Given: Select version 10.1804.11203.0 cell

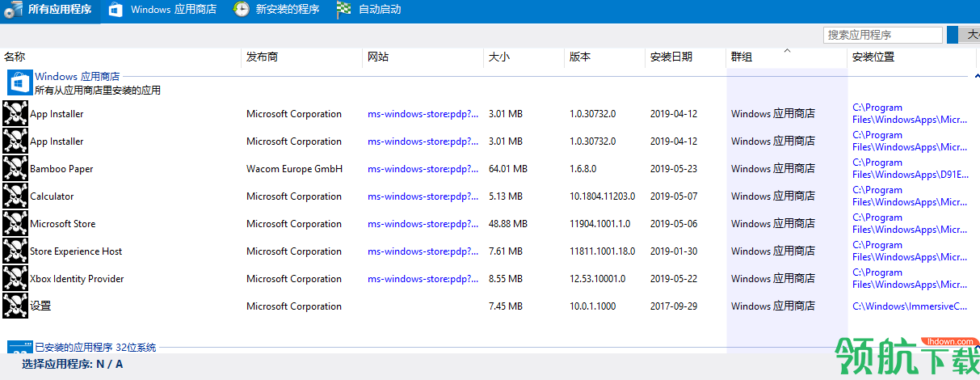Looking at the screenshot, I should point(602,196).
